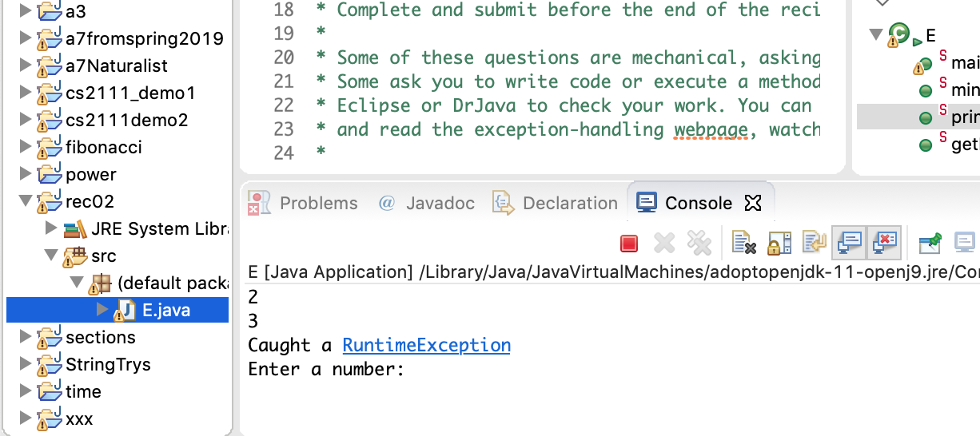Terminate the running program with the red stop button

[629, 243]
